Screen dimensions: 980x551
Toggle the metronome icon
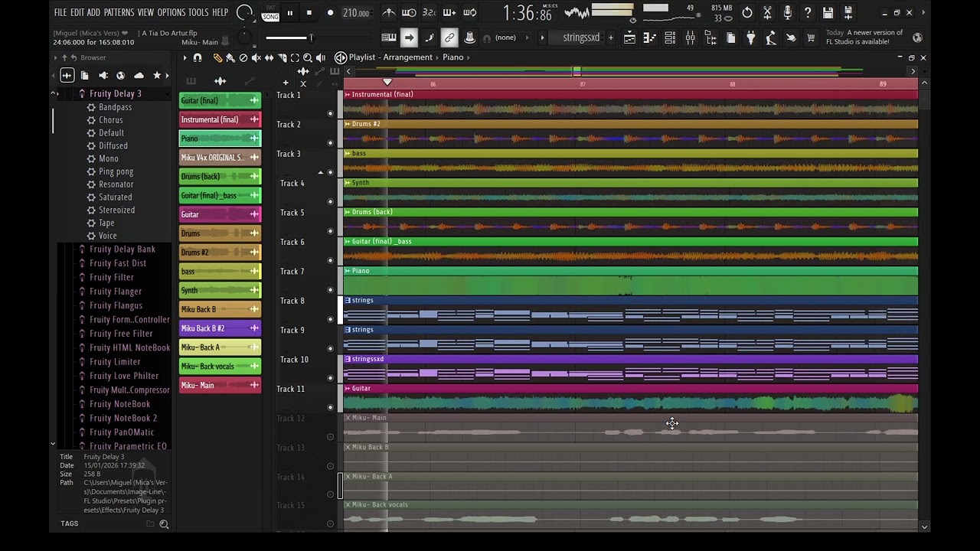coord(389,12)
